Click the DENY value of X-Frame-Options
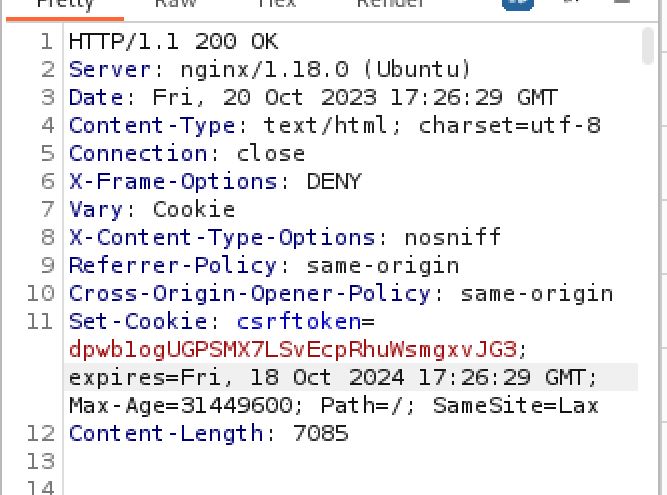This screenshot has width=667, height=495. [334, 182]
